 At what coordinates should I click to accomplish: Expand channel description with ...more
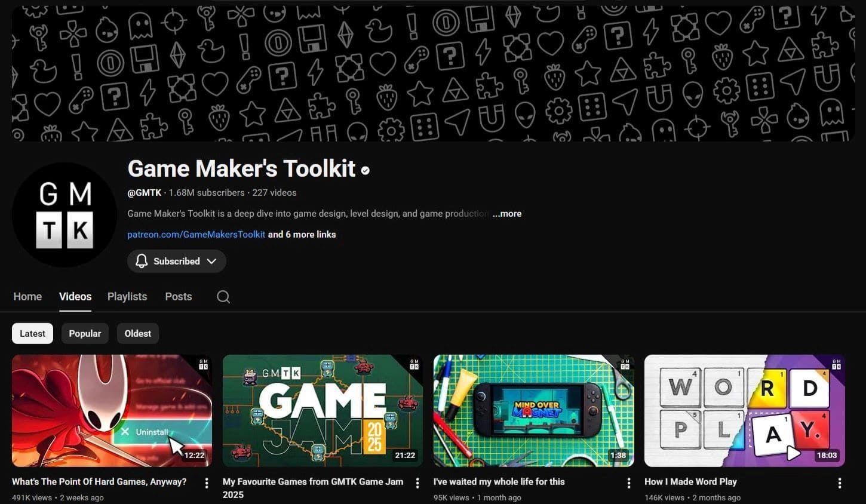pos(506,213)
